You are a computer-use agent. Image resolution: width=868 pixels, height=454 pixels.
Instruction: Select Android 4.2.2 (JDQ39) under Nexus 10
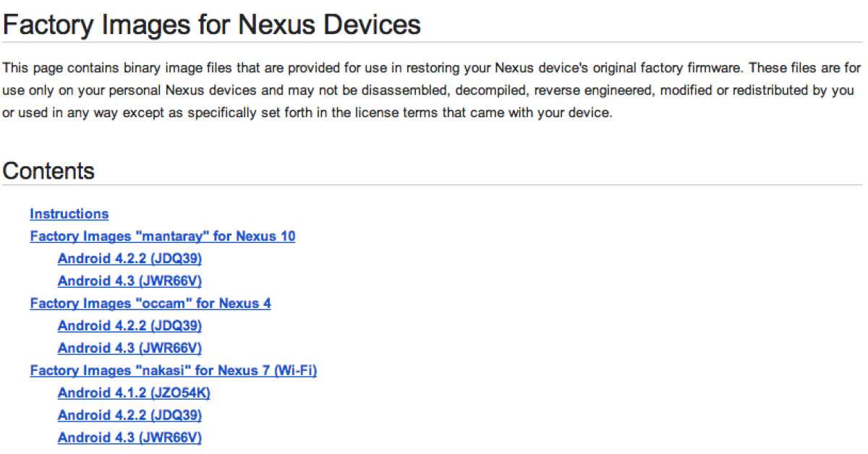click(129, 259)
